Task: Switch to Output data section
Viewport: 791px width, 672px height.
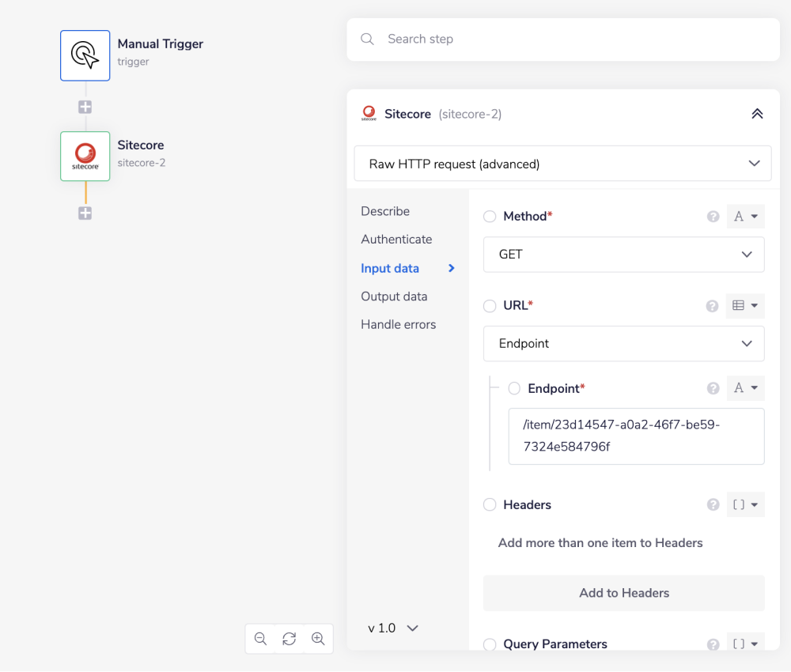Action: pyautogui.click(x=394, y=296)
